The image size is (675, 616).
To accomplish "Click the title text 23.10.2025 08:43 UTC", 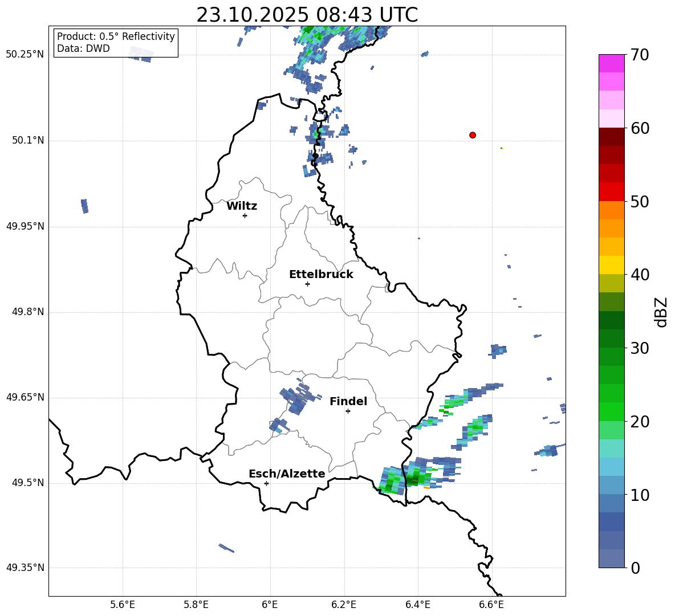I will [x=307, y=15].
